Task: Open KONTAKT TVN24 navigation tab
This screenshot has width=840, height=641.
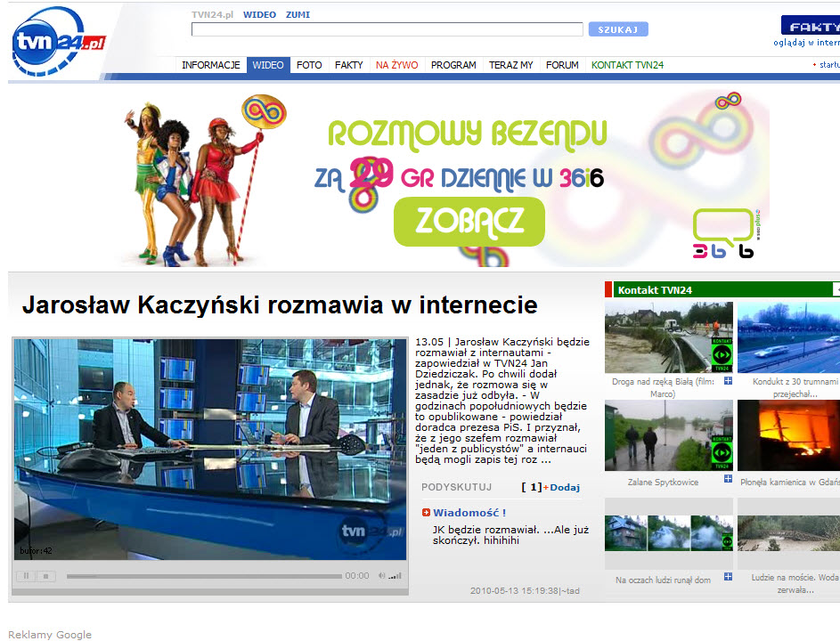Action: [x=627, y=65]
